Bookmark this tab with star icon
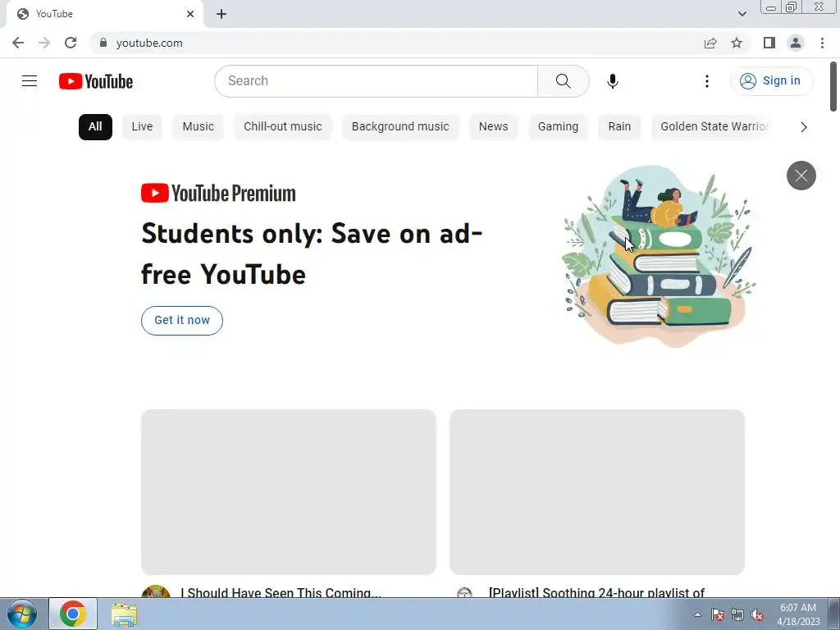Viewport: 840px width, 630px height. click(737, 43)
